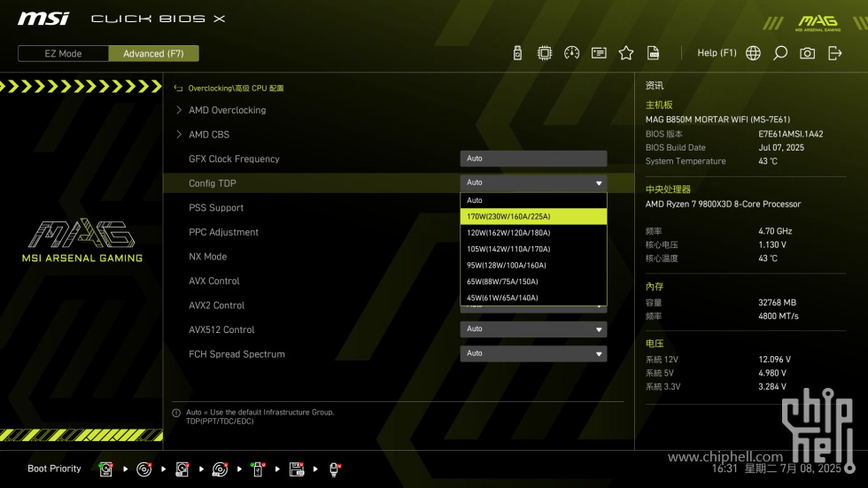Screen dimensions: 868x488
Task: Click the Overclocking breadcrumb path
Action: pyautogui.click(x=236, y=88)
